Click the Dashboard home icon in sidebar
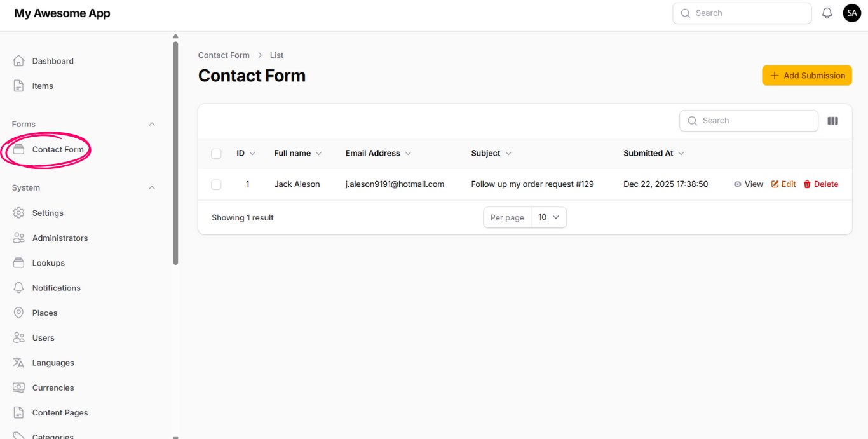The width and height of the screenshot is (868, 439). (x=19, y=61)
